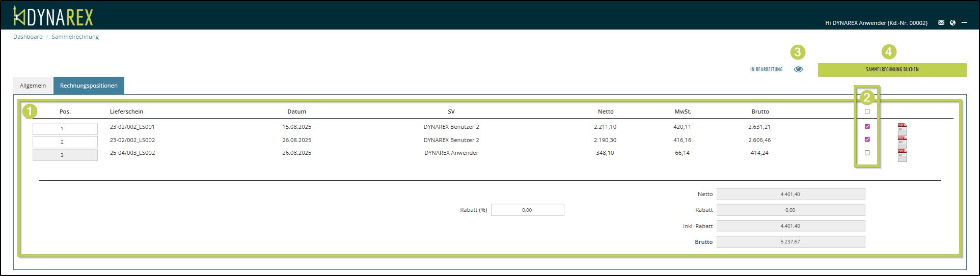The width and height of the screenshot is (980, 276).
Task: Check the checkbox for position 3
Action: 867,153
